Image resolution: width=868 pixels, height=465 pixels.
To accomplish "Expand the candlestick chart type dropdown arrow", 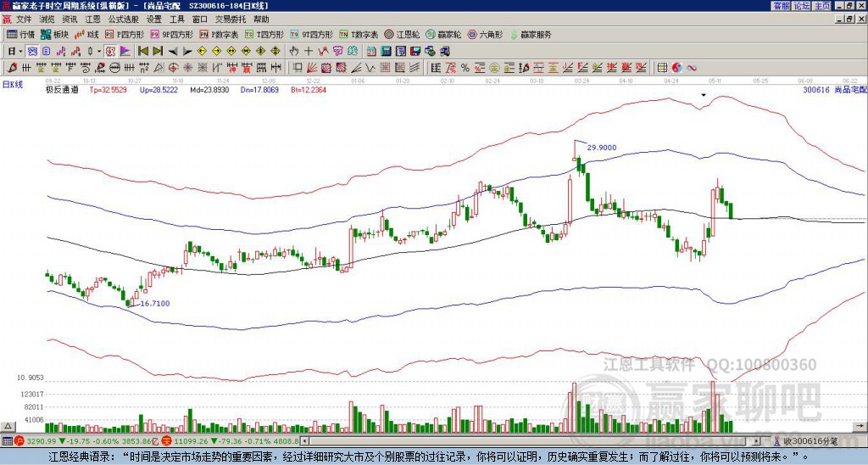I will point(98,51).
